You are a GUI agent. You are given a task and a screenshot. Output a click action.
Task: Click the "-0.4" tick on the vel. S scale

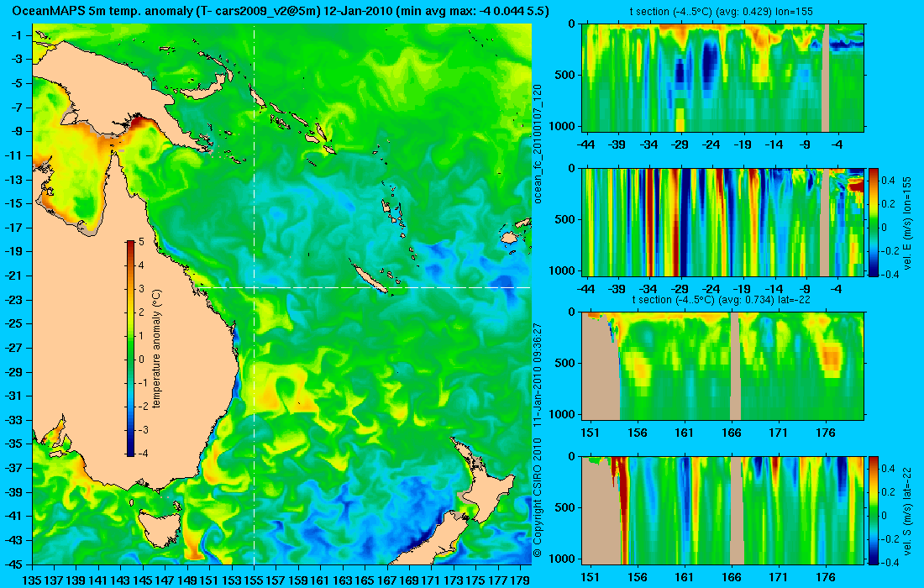pyautogui.click(x=890, y=562)
